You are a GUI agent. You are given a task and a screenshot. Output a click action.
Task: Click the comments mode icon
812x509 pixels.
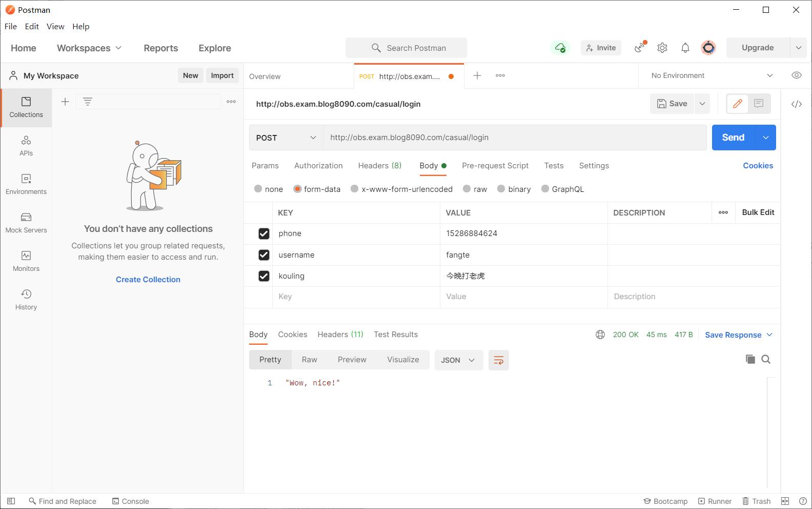pos(759,104)
